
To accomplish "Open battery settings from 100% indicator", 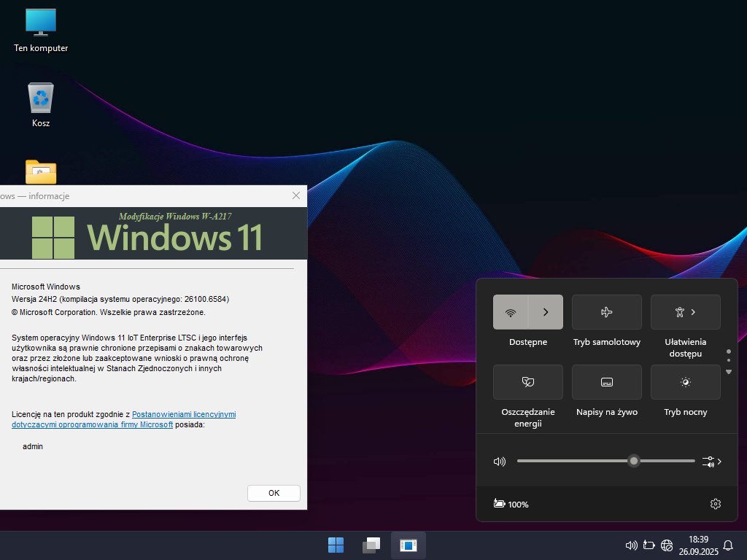I will (x=511, y=504).
